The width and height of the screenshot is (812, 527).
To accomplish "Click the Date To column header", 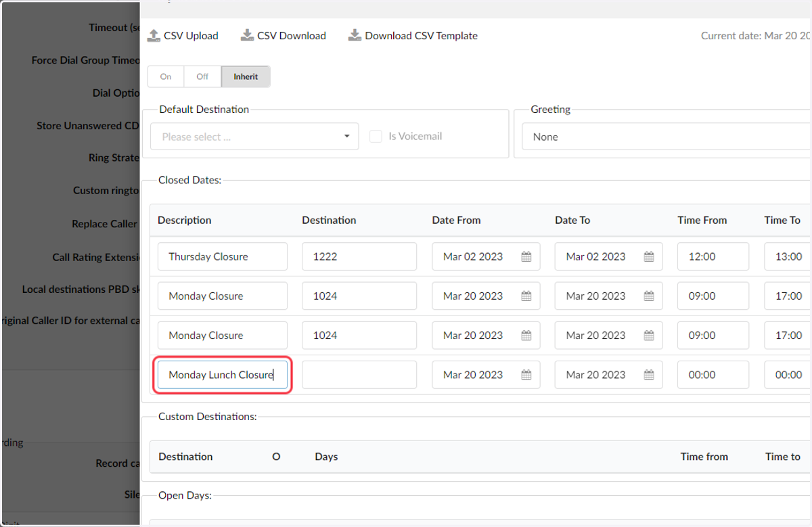I will (572, 221).
